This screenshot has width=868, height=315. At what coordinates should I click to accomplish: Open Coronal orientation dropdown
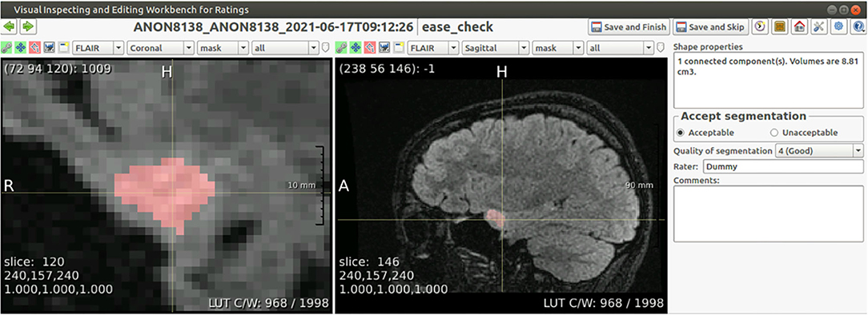tap(160, 48)
